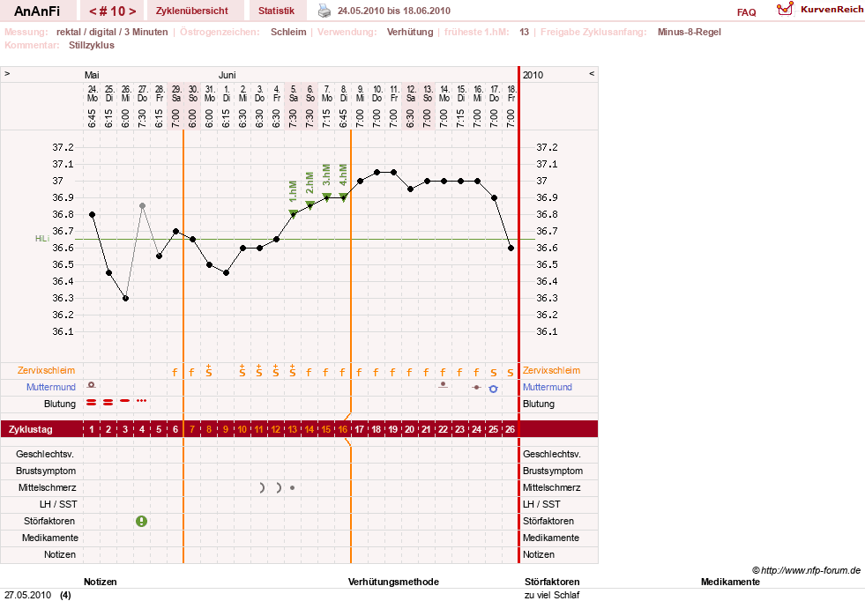Click the AnAnFi user name
865x616 pixels.
(37, 11)
